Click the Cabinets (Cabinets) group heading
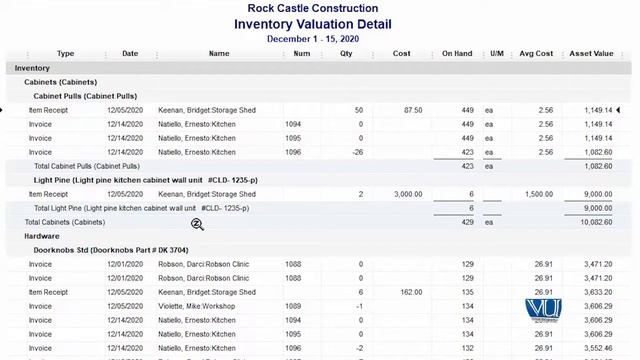This screenshot has width=640, height=360. [60, 82]
